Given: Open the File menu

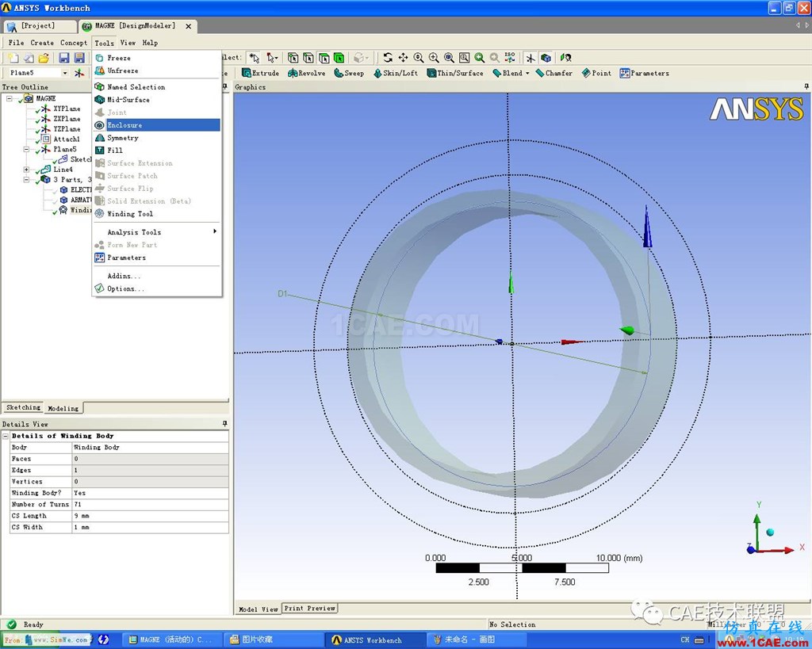Looking at the screenshot, I should click(16, 43).
